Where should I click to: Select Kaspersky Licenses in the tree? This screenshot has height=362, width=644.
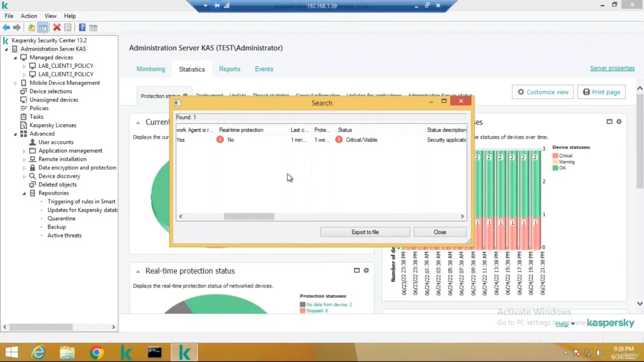pos(53,125)
